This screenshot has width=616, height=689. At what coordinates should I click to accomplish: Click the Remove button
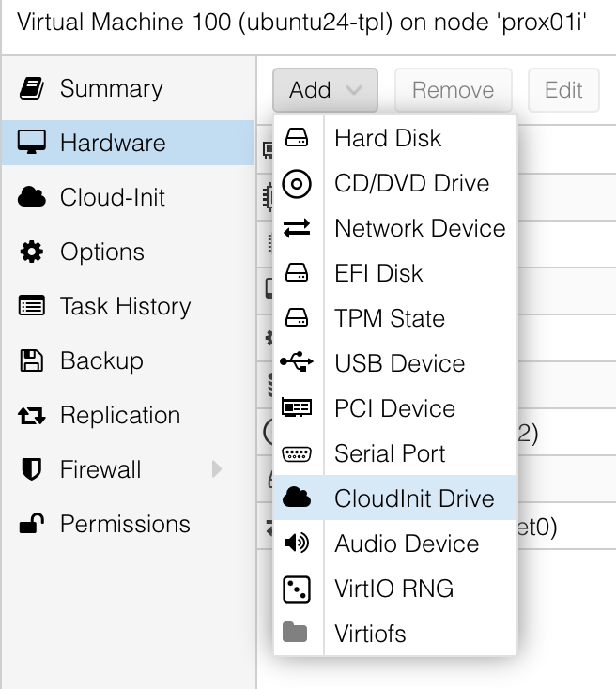point(453,90)
